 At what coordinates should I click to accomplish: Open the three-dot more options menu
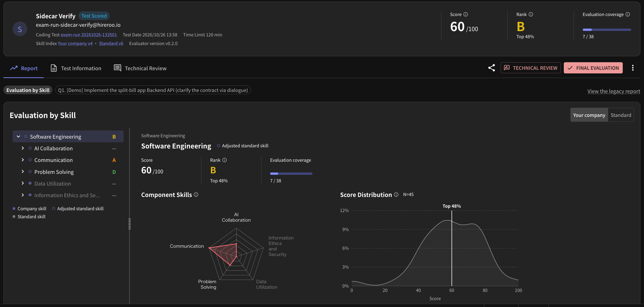click(x=633, y=68)
